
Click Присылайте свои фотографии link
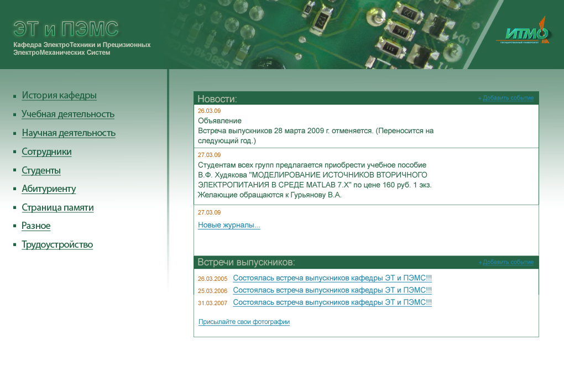tap(244, 322)
